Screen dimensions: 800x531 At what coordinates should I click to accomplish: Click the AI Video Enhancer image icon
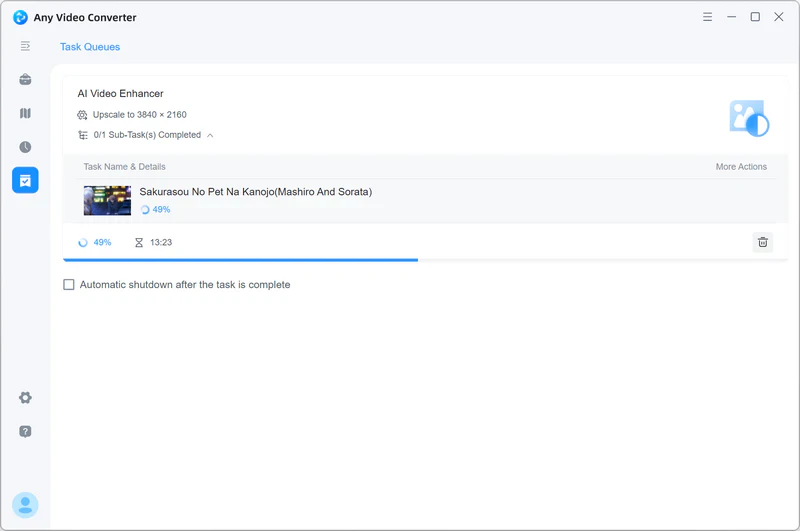tap(748, 117)
